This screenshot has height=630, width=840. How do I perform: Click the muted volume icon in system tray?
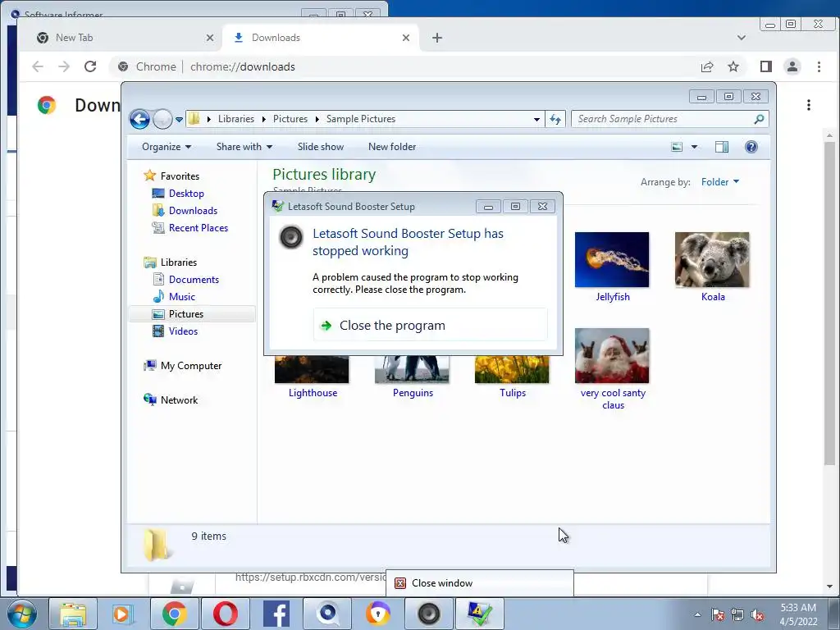(x=757, y=615)
